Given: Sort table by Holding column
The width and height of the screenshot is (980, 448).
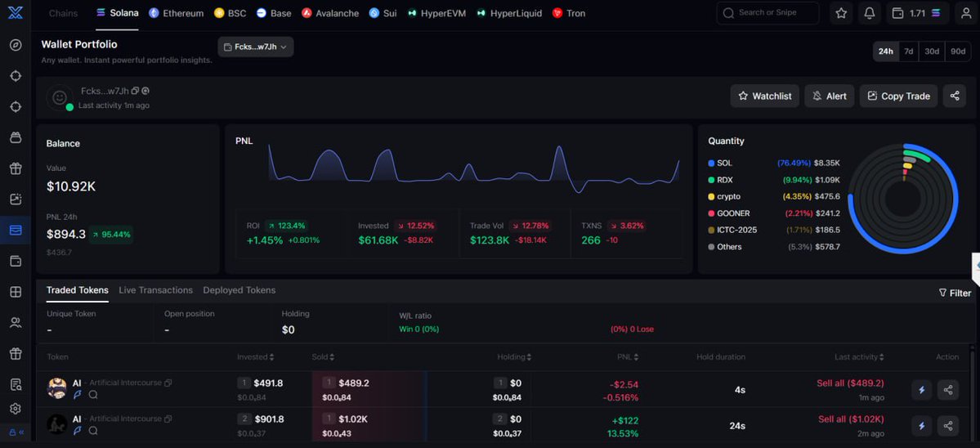Looking at the screenshot, I should coord(514,356).
